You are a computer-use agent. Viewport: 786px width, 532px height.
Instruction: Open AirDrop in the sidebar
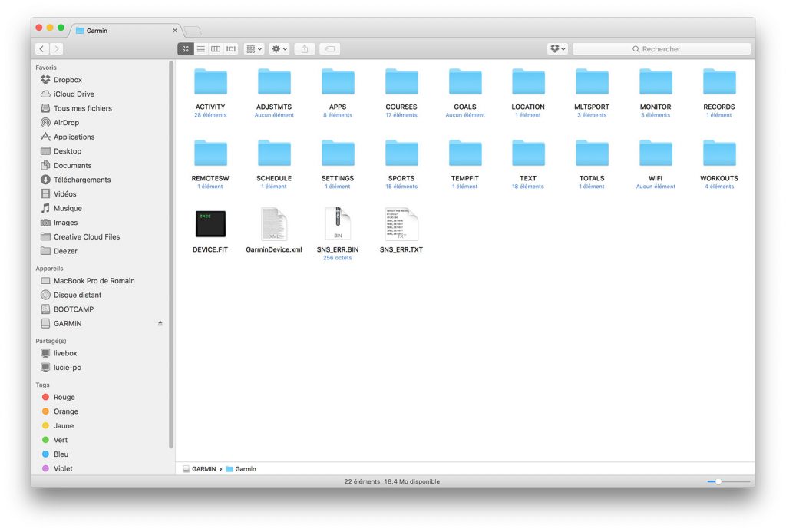click(x=65, y=123)
